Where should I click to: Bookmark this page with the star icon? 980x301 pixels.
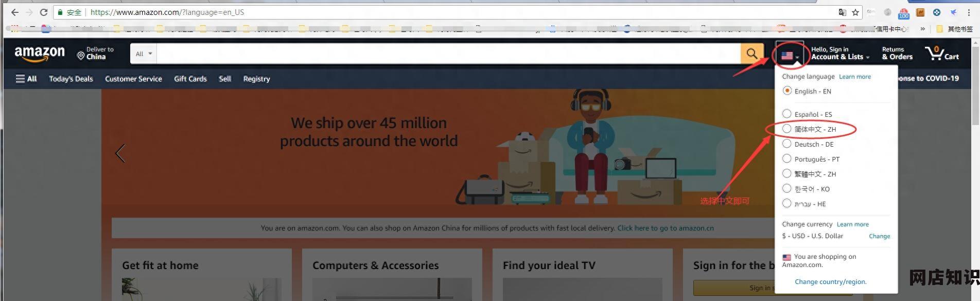pos(855,12)
